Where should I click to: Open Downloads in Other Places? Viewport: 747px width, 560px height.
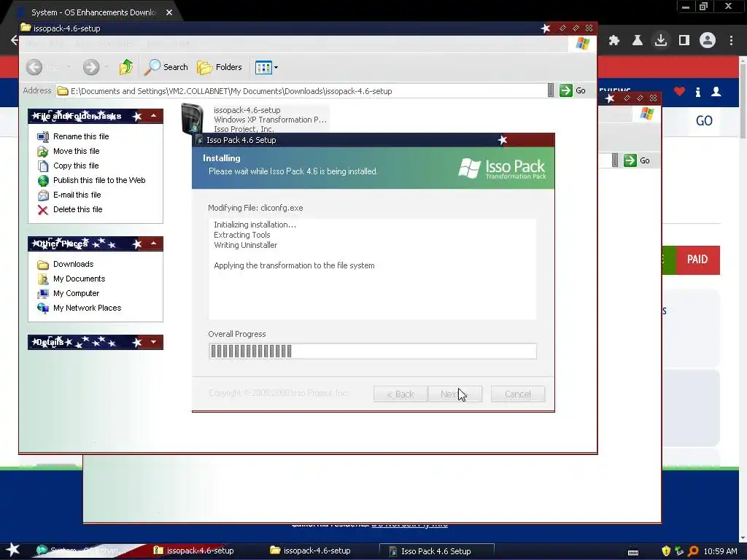tap(74, 264)
